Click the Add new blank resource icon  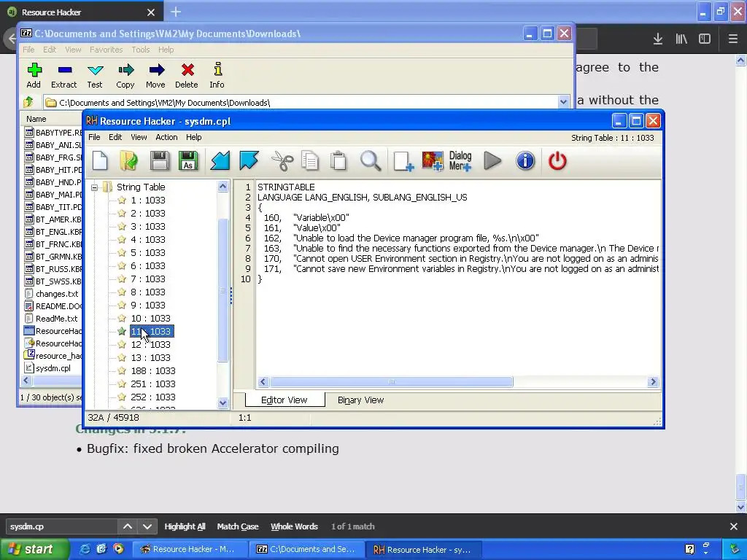point(403,161)
